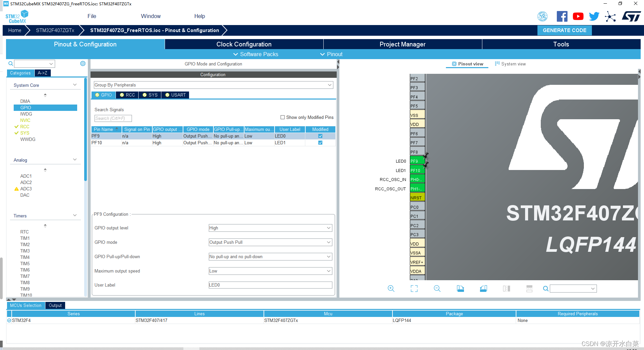Toggle Show only Modified Pins checkbox

(x=283, y=117)
